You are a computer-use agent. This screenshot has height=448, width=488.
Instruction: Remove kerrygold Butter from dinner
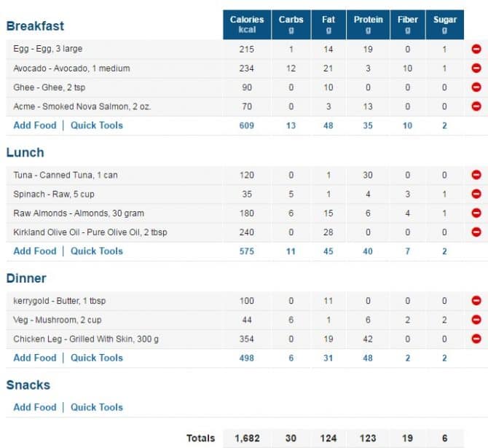476,300
